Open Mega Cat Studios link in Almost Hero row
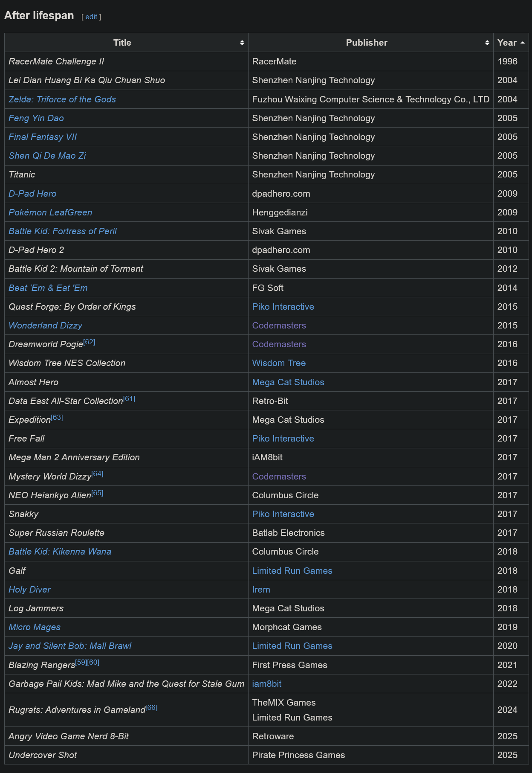532x773 pixels. point(288,382)
